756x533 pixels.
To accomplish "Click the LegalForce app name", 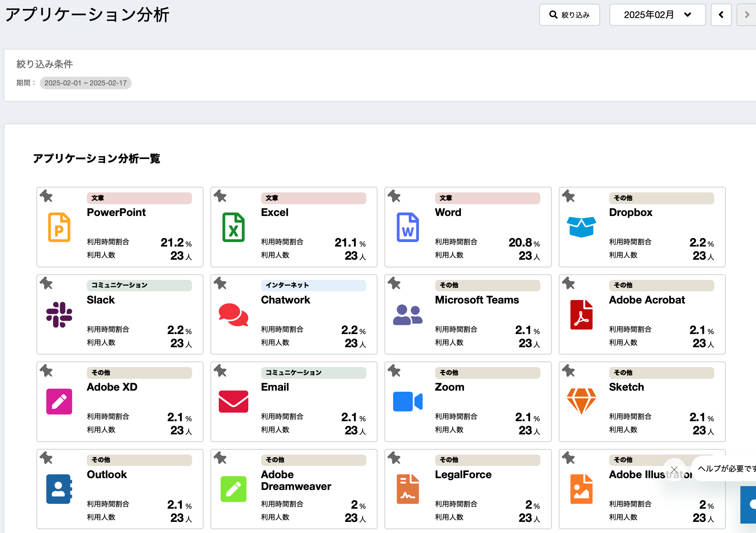I will coord(463,475).
